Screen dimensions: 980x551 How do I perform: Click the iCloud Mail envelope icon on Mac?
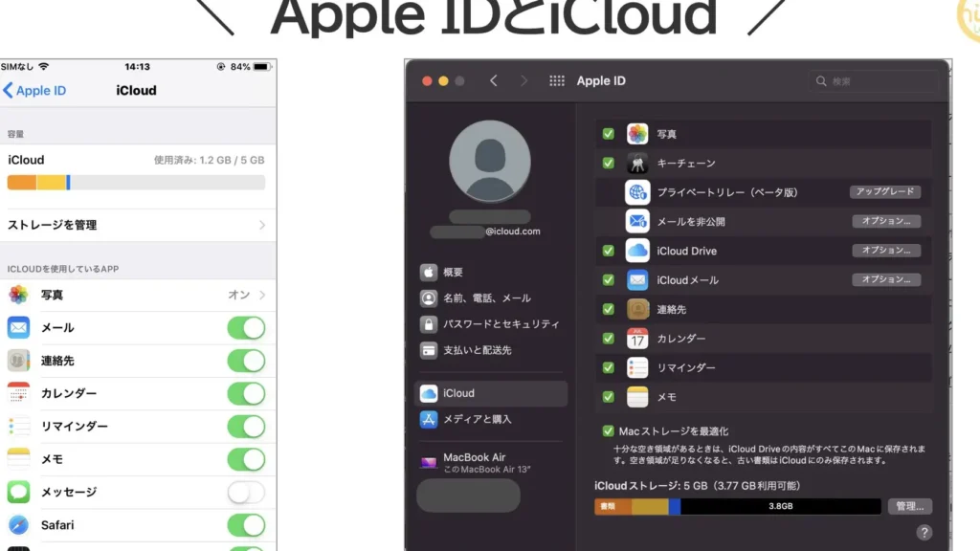[x=636, y=280]
